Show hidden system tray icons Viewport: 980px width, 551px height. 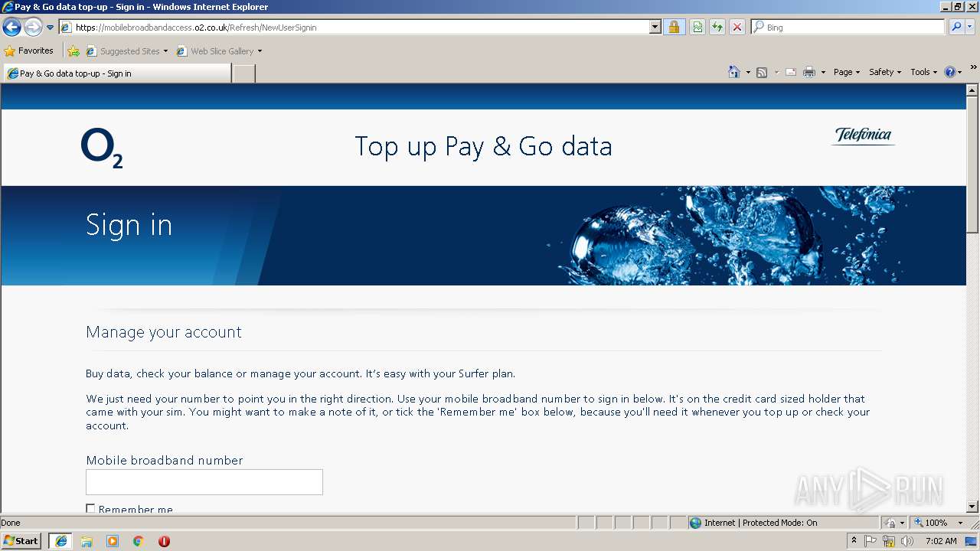854,541
